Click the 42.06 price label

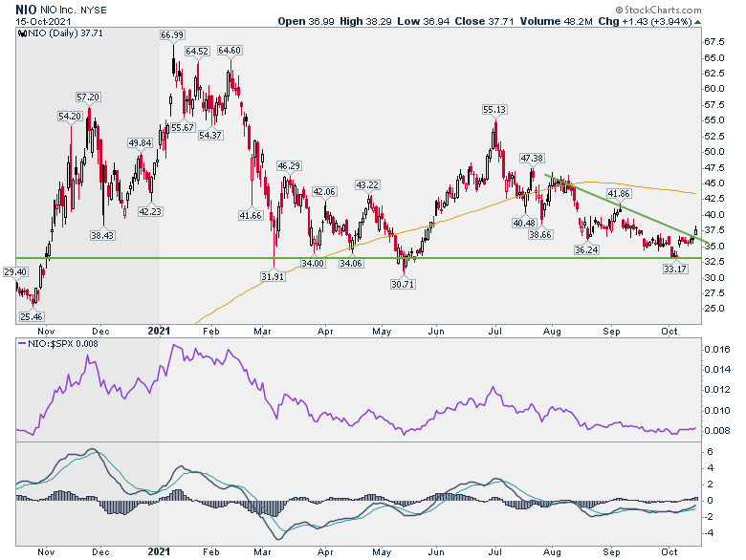pyautogui.click(x=324, y=192)
